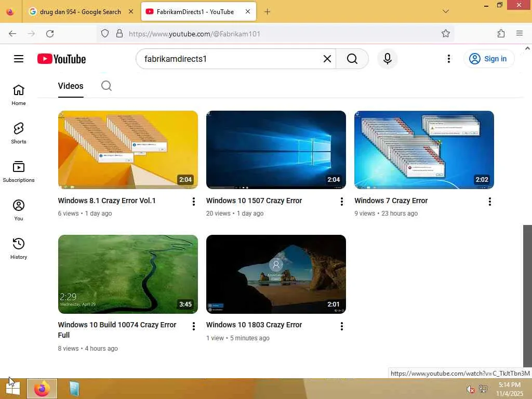The width and height of the screenshot is (532, 399).
Task: Open YouTube settings three-dot menu
Action: click(x=448, y=59)
